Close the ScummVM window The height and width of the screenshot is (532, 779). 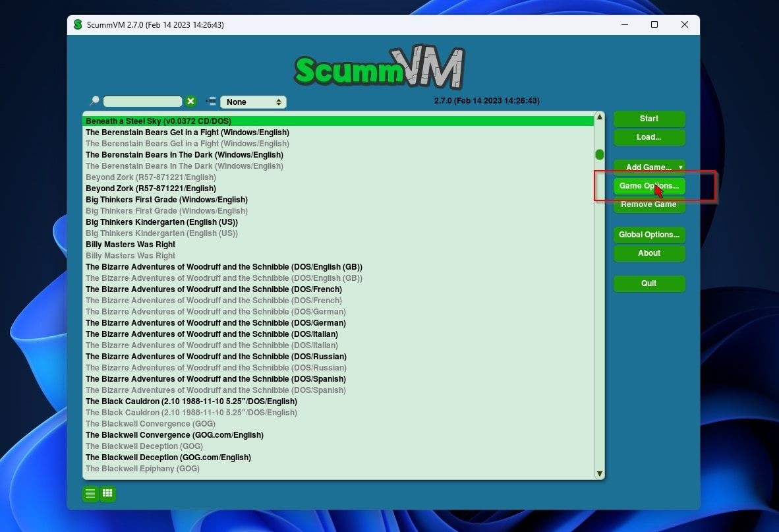click(x=685, y=24)
